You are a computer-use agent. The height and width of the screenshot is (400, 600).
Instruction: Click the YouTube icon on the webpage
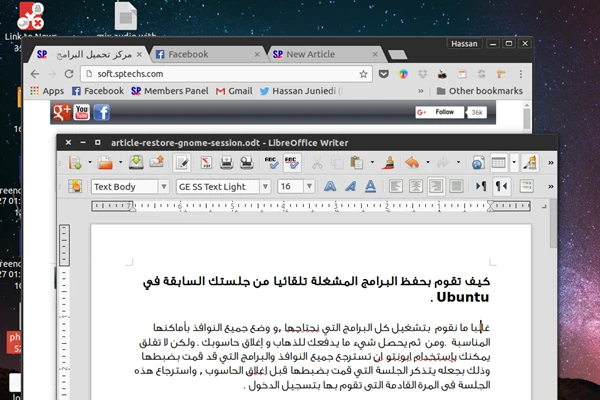pos(82,112)
